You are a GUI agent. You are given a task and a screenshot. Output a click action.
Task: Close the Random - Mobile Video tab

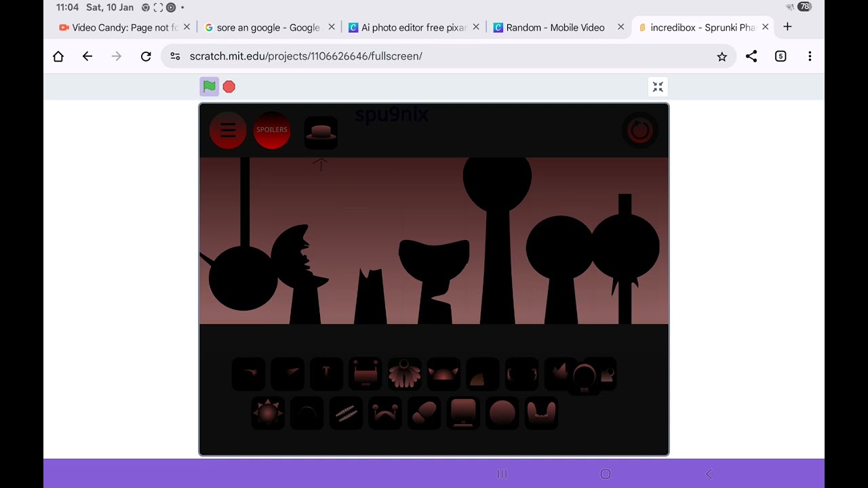coord(620,27)
